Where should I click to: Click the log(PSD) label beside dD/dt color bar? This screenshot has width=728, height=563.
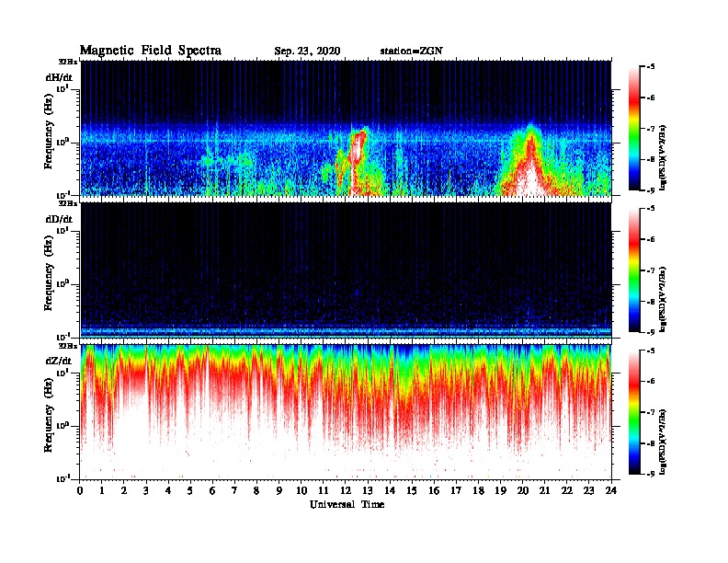(663, 299)
